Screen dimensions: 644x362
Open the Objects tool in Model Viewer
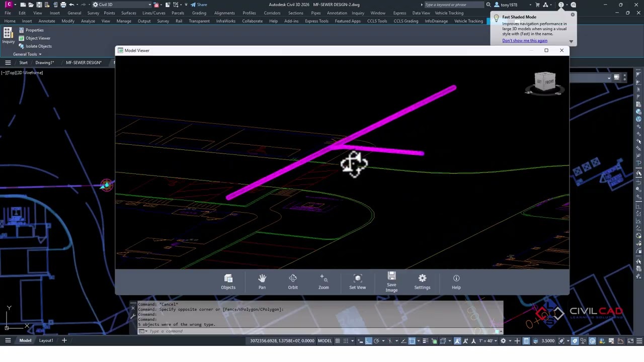228,282
